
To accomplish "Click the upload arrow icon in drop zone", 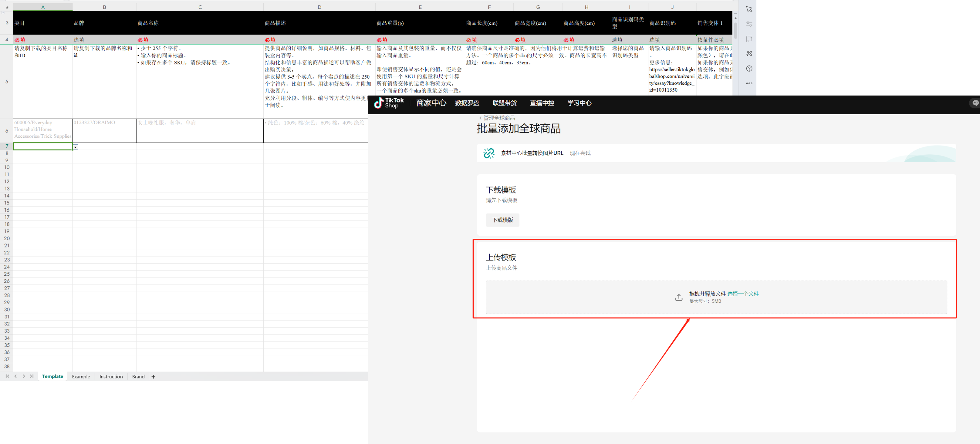I will 679,297.
